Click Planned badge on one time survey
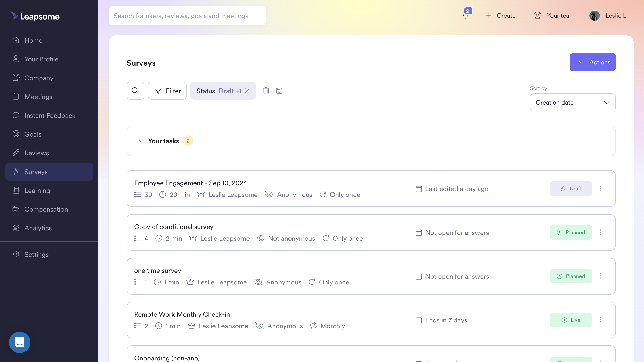The width and height of the screenshot is (644, 362). pos(571,276)
